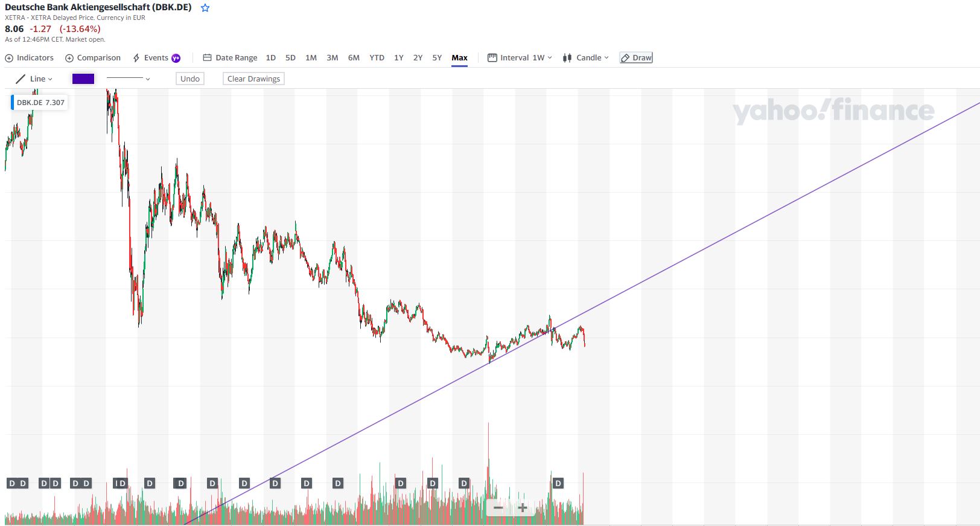The width and height of the screenshot is (980, 526).
Task: Click Clear Drawings
Action: [253, 79]
